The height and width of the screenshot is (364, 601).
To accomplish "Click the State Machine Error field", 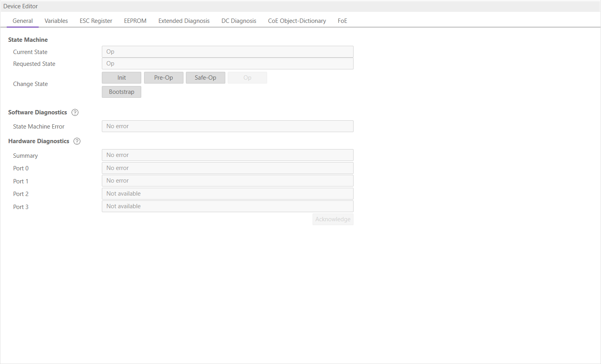I will 227,126.
